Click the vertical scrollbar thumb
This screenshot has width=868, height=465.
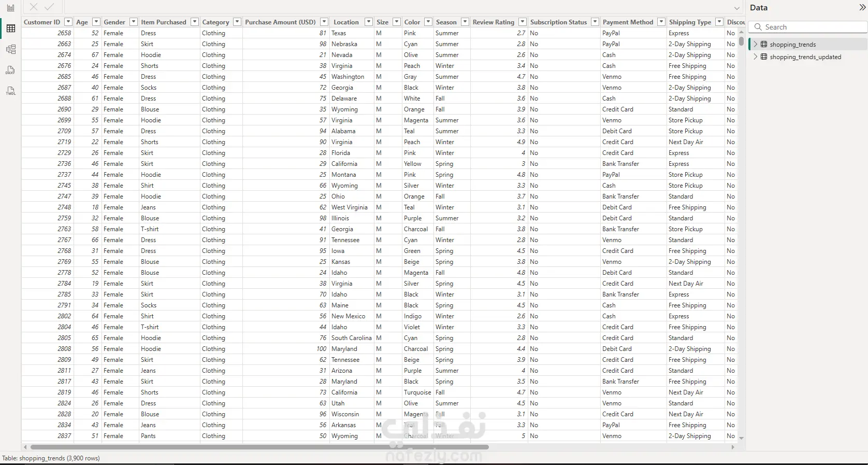coord(741,41)
